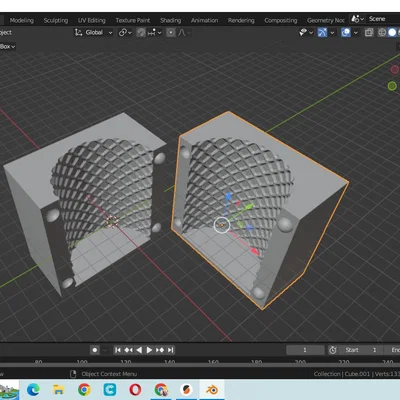Toggle viewport overlays
400x400 pixels.
tap(346, 32)
